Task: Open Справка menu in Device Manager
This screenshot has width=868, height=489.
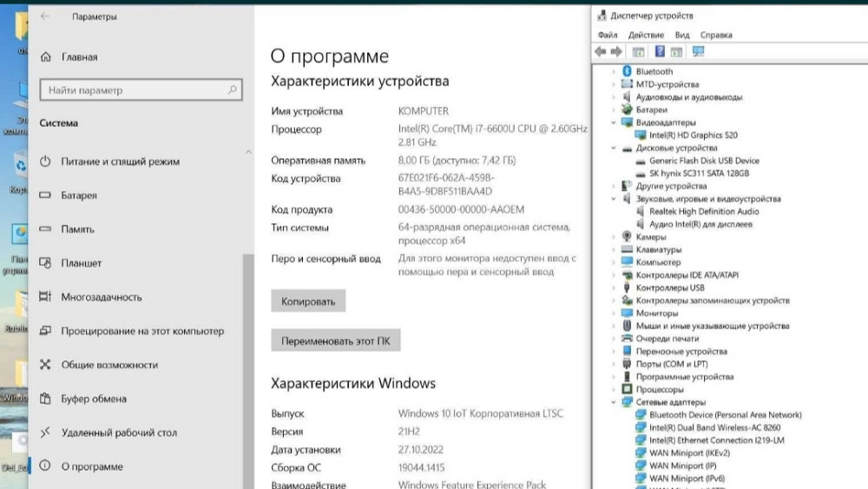Action: (716, 35)
